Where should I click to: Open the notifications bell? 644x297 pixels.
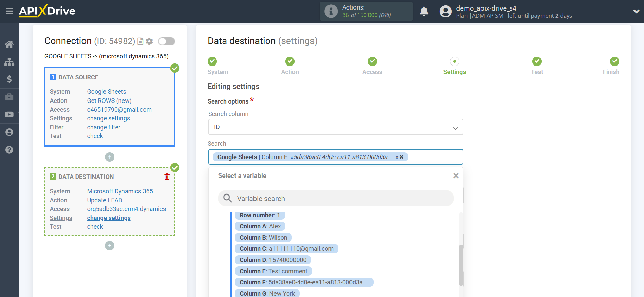point(424,12)
